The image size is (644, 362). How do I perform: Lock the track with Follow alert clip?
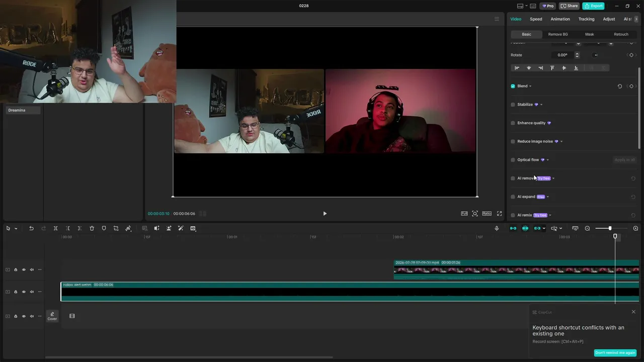(x=16, y=292)
